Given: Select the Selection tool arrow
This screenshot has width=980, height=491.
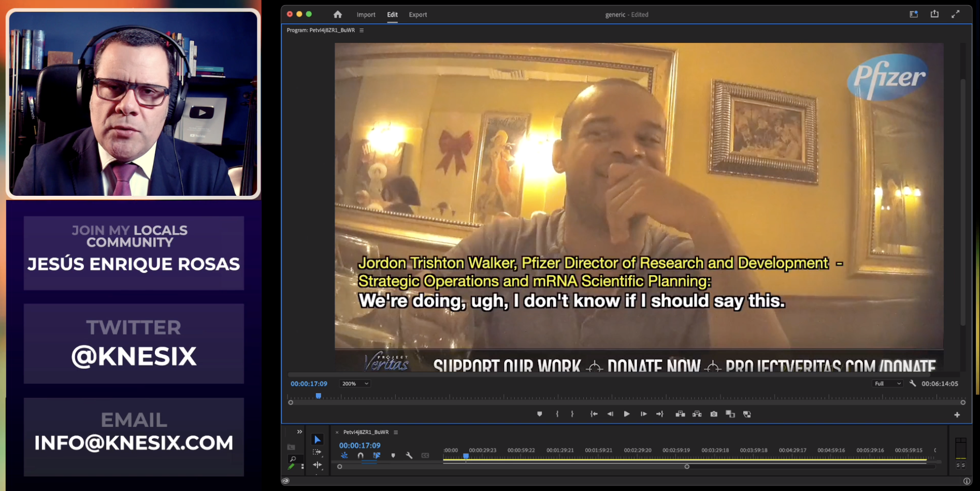Looking at the screenshot, I should click(318, 440).
